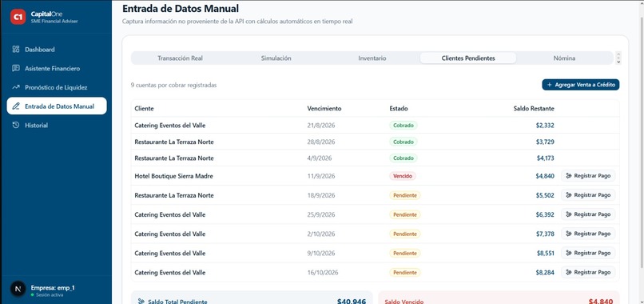Click the Pendiente badge in the 18/9/2026 row
644x304 pixels.
(x=405, y=195)
